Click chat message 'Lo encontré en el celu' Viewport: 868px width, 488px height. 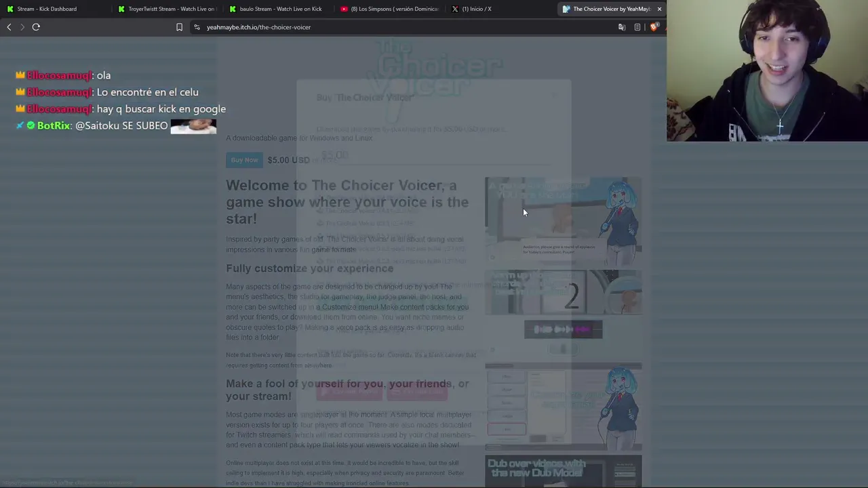[x=148, y=92]
